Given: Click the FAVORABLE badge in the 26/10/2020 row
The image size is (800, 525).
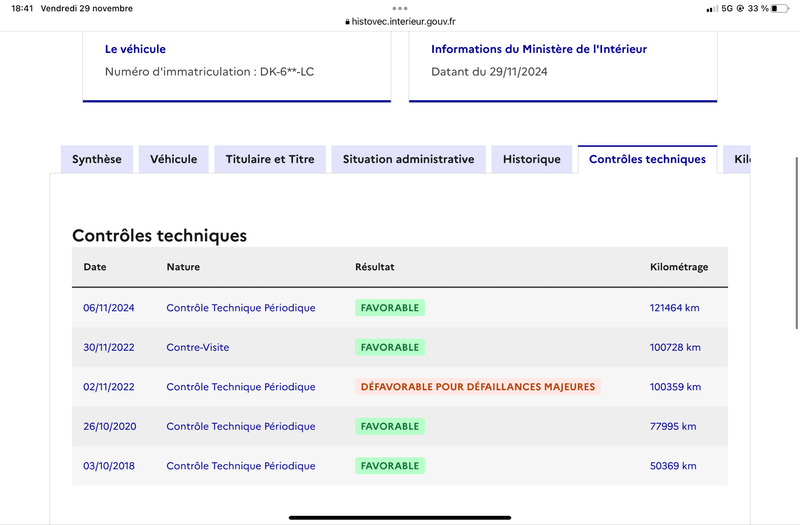Looking at the screenshot, I should click(390, 427).
